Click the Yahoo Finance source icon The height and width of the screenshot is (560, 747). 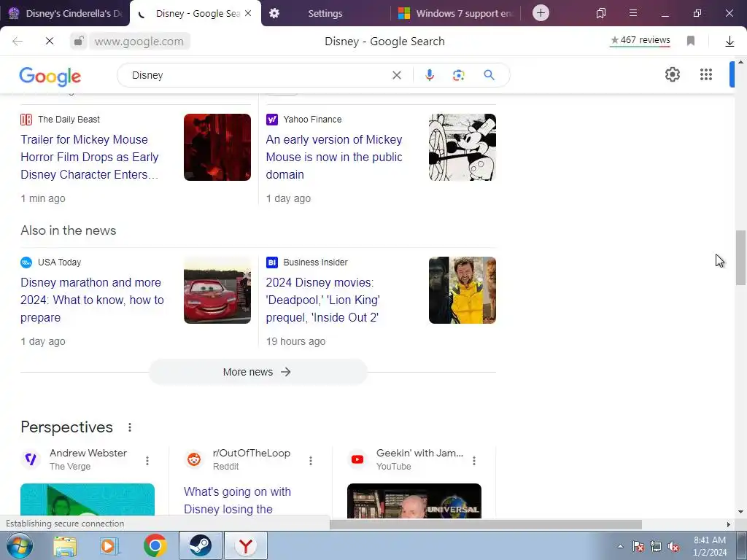[271, 120]
